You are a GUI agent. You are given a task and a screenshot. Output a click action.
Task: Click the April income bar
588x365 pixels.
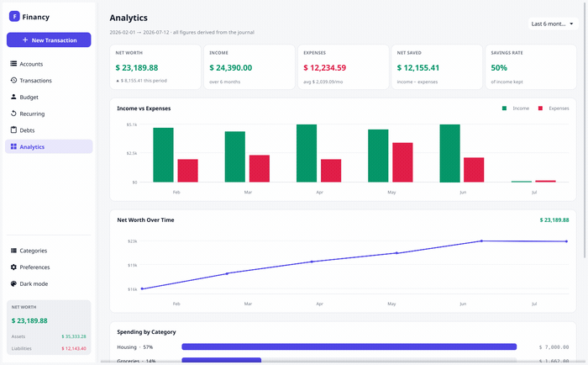(307, 153)
